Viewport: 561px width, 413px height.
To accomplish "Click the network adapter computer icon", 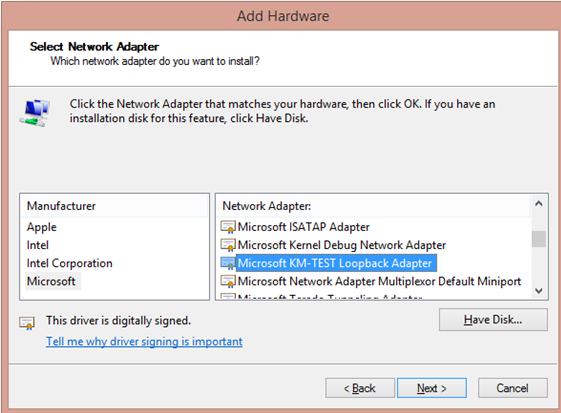I will 35,112.
